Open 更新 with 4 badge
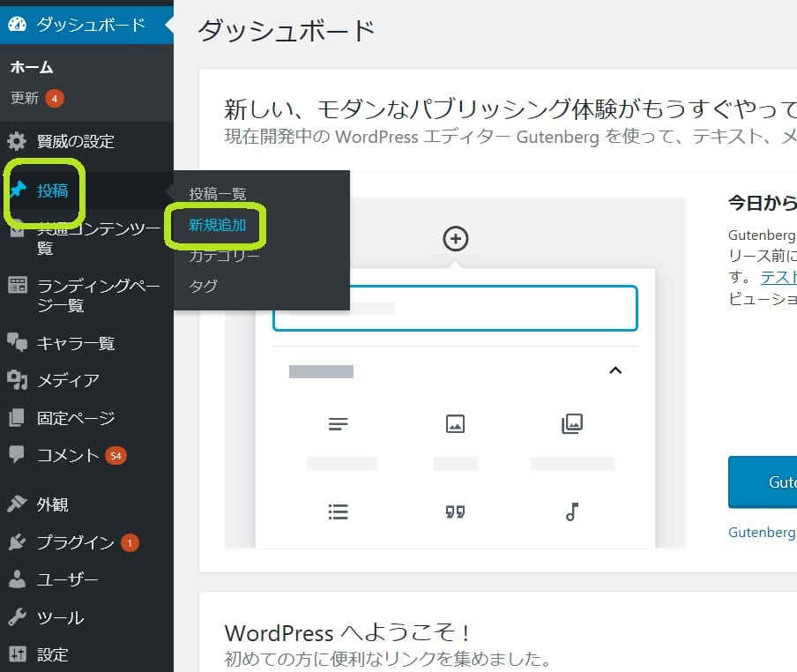Image resolution: width=797 pixels, height=672 pixels. click(37, 98)
